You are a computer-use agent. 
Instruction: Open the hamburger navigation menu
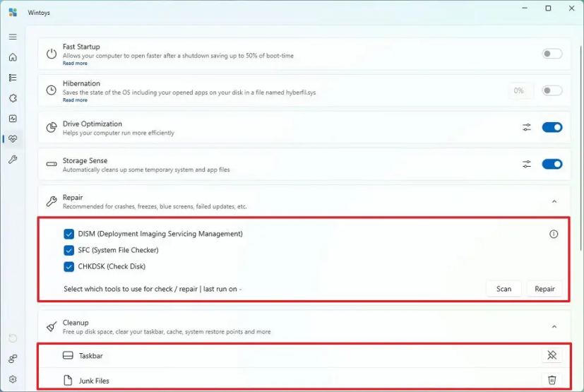tap(13, 37)
